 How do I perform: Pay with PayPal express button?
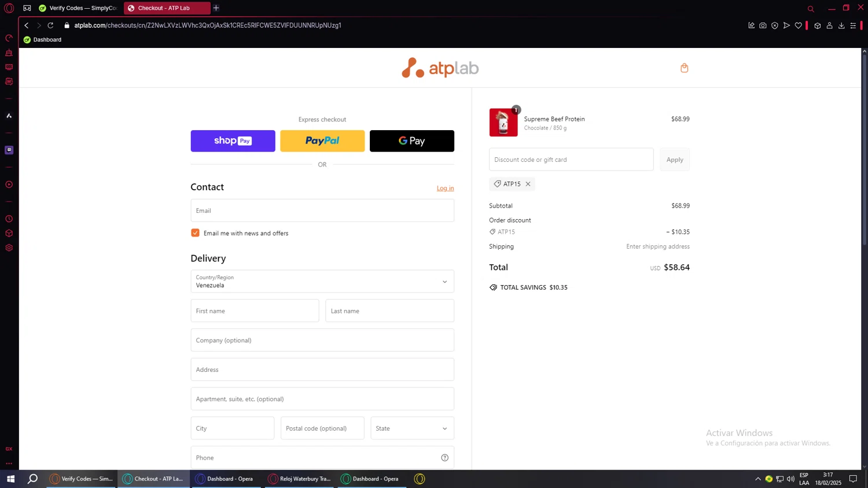(322, 141)
